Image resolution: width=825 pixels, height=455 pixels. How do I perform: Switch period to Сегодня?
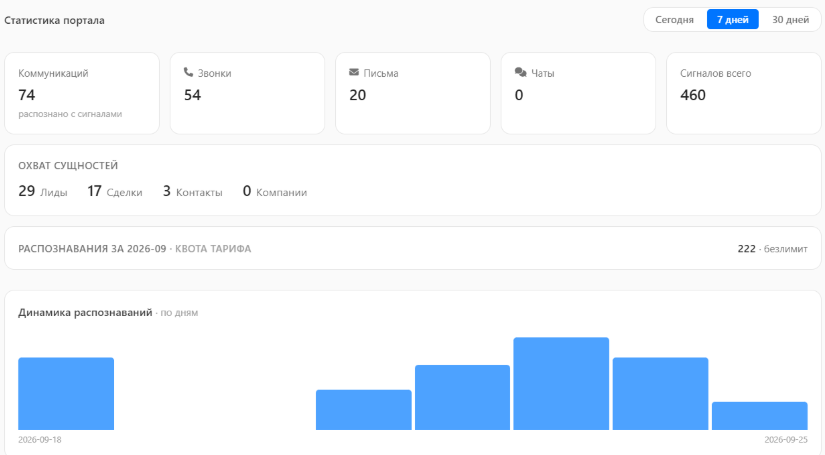(674, 19)
